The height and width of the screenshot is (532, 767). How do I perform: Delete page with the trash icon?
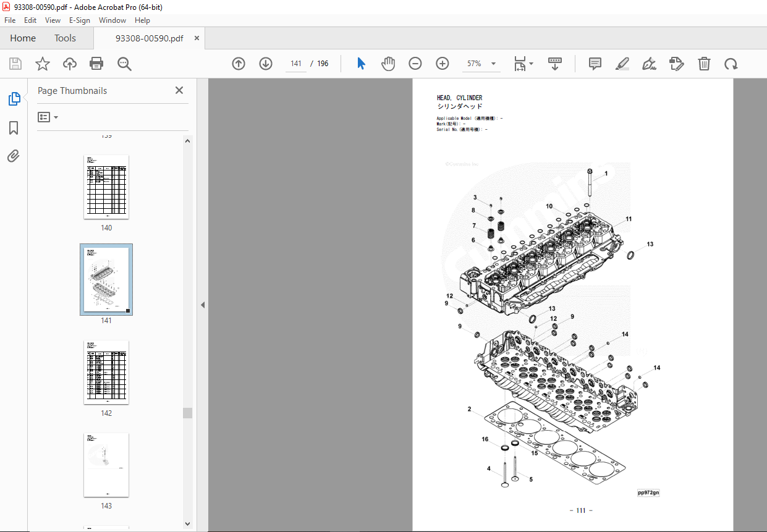click(x=704, y=64)
